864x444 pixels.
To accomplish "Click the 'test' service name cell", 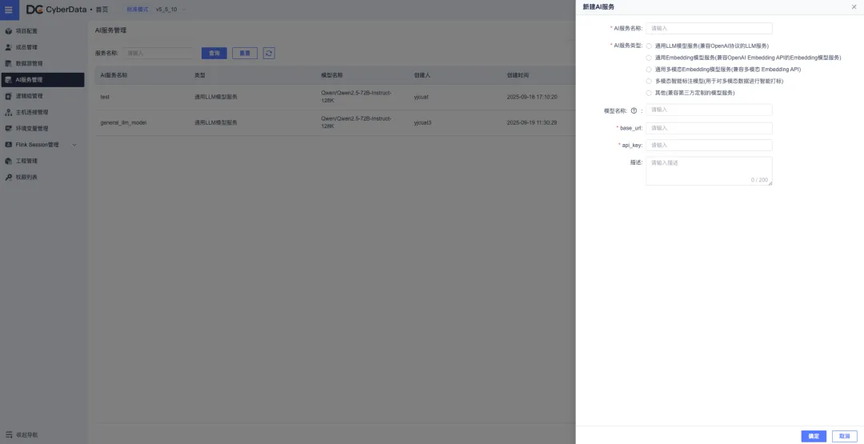I will [105, 97].
